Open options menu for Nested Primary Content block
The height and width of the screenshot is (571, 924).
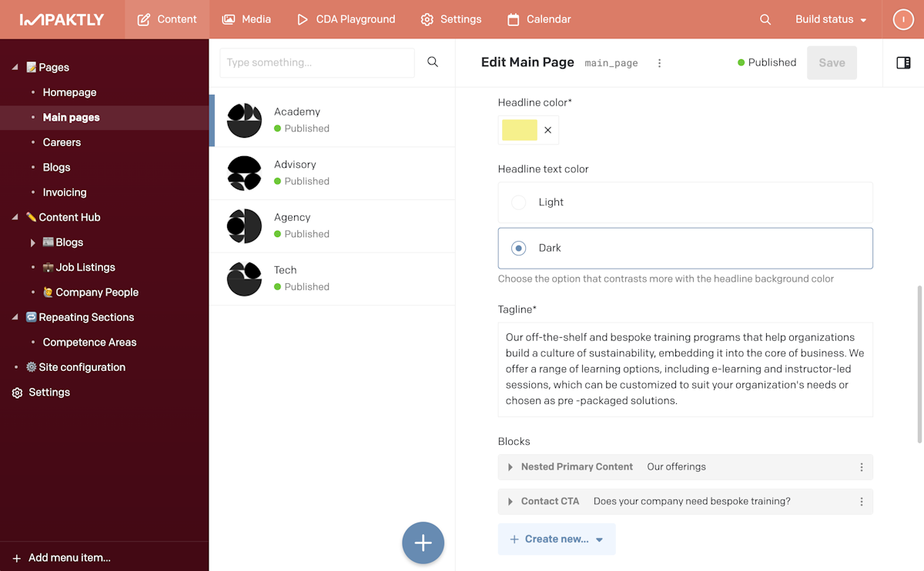pos(862,467)
